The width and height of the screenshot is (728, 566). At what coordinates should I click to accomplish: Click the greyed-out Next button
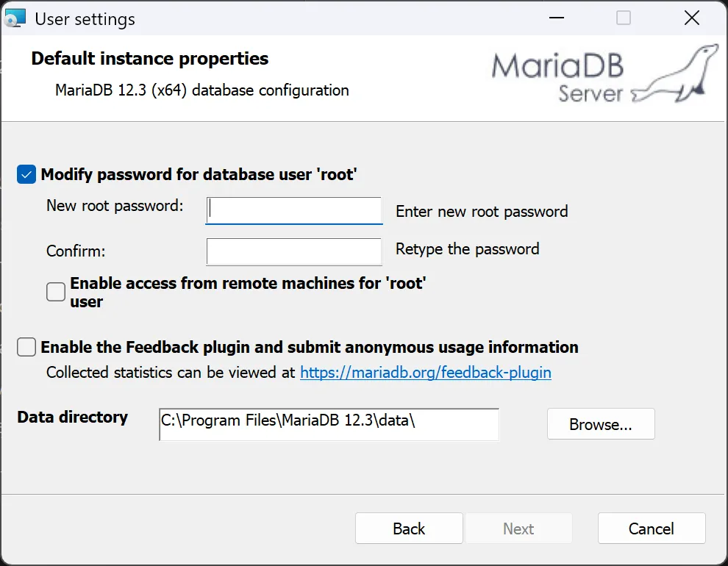tap(518, 529)
